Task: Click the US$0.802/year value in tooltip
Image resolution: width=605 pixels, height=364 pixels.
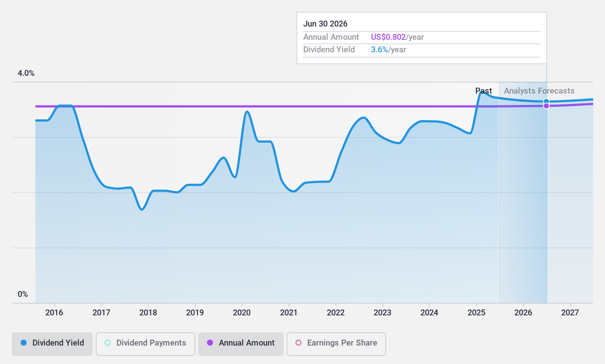Action: pyautogui.click(x=397, y=37)
